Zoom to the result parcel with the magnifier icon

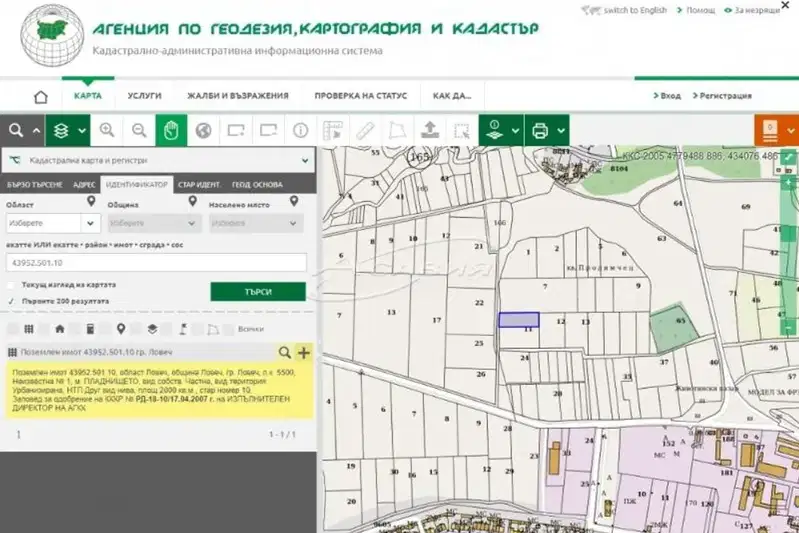click(x=285, y=352)
